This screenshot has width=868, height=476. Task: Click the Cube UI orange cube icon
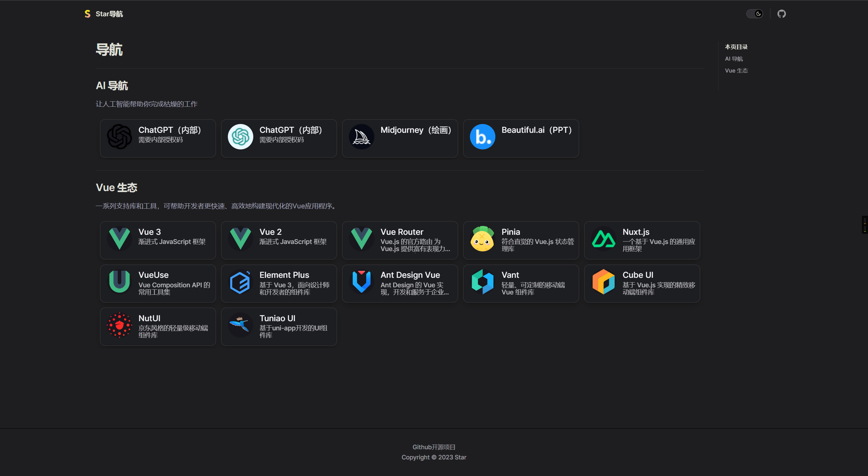(604, 282)
